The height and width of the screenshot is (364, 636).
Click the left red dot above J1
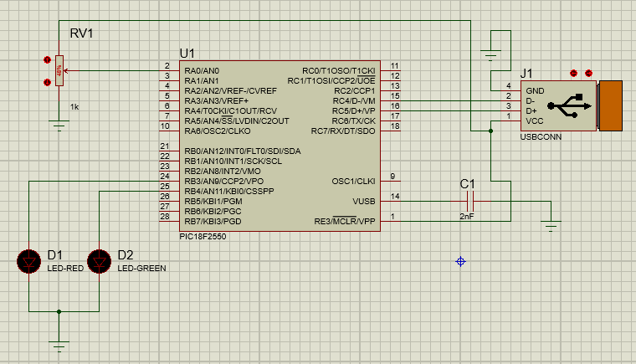573,74
